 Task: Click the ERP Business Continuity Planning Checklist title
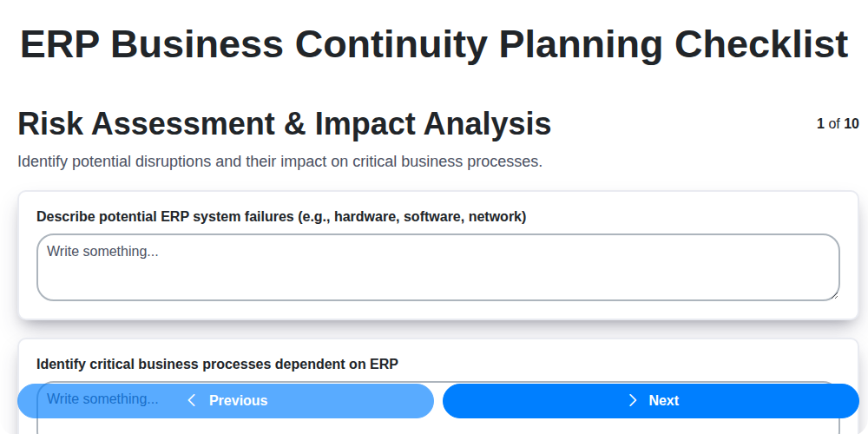tap(434, 44)
